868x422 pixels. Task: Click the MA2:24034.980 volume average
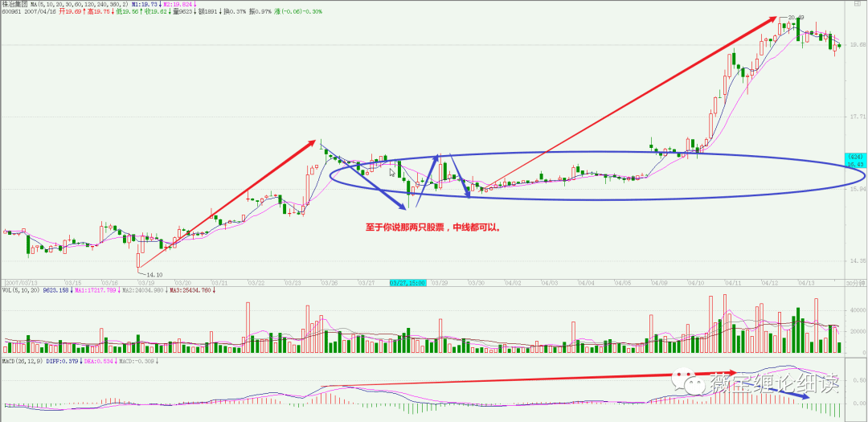[143, 290]
